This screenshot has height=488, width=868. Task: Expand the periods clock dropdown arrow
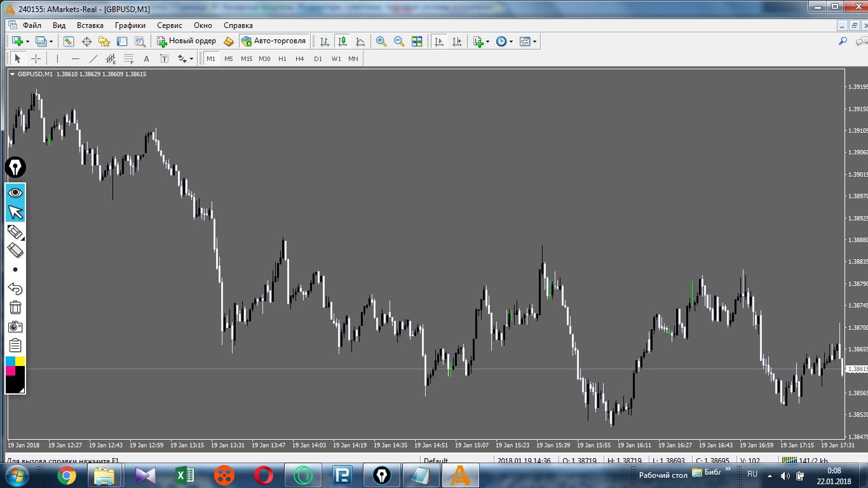click(511, 41)
